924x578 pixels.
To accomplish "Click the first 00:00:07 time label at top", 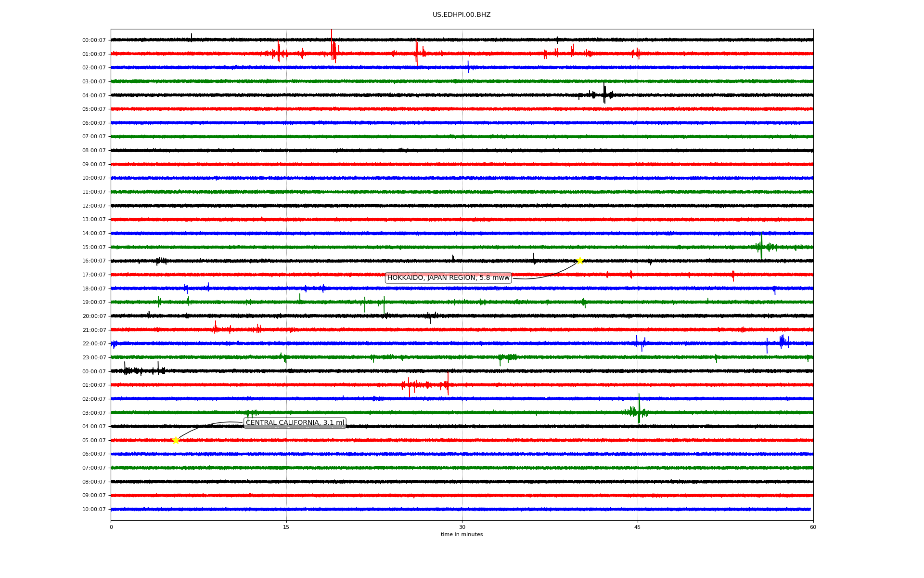I will click(x=94, y=40).
